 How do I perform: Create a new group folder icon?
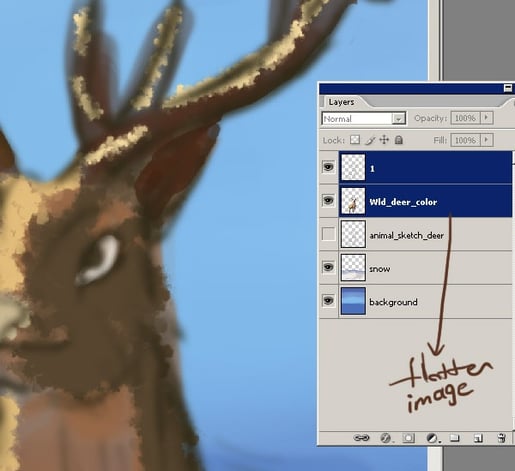(x=455, y=438)
